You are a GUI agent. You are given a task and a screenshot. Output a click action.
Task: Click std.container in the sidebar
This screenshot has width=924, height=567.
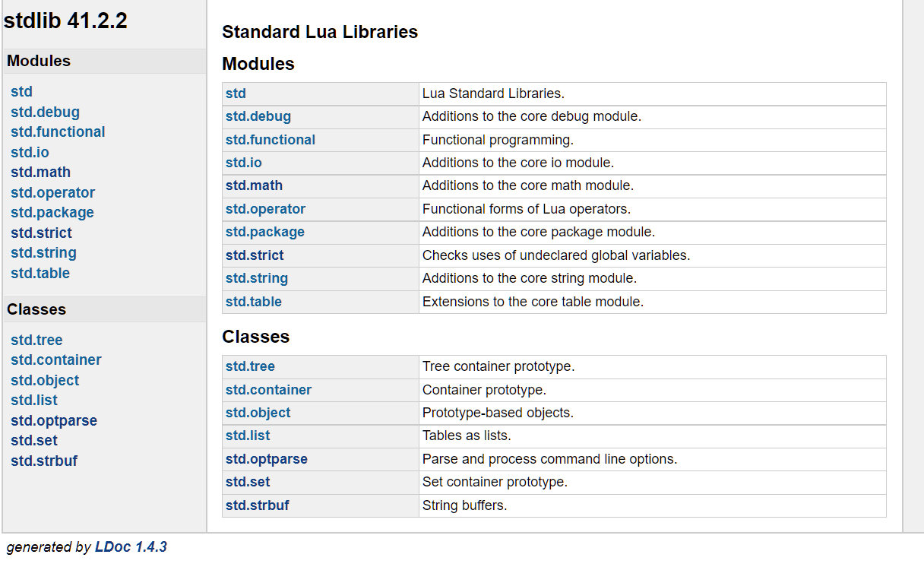(x=56, y=360)
